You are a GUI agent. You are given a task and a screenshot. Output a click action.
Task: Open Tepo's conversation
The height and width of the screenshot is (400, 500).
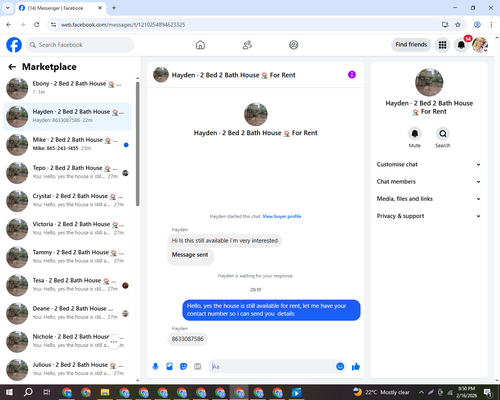67,173
